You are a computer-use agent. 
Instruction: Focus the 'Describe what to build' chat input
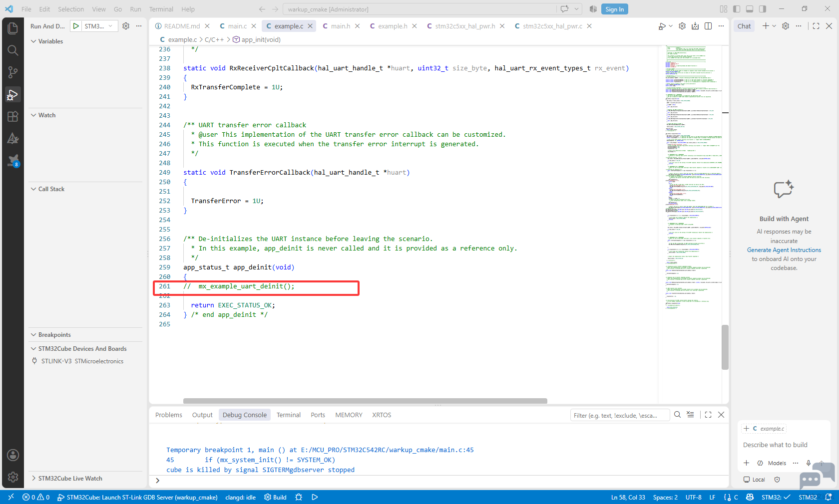click(783, 445)
